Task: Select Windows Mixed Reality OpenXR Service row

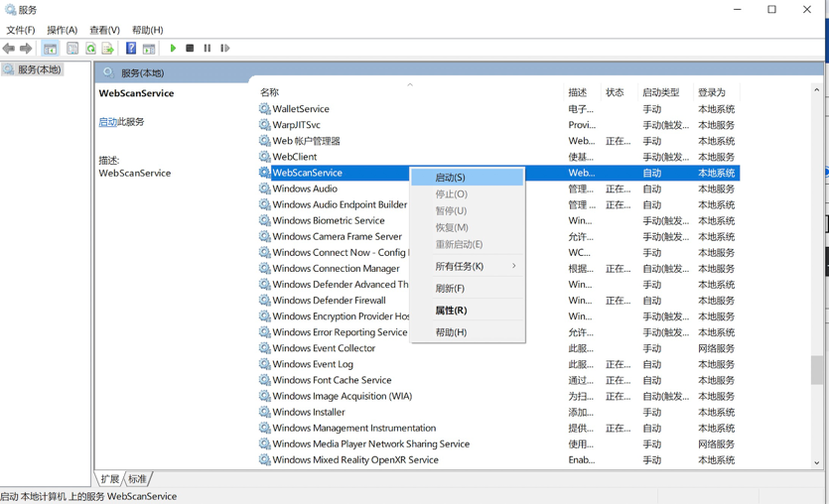Action: pyautogui.click(x=499, y=459)
